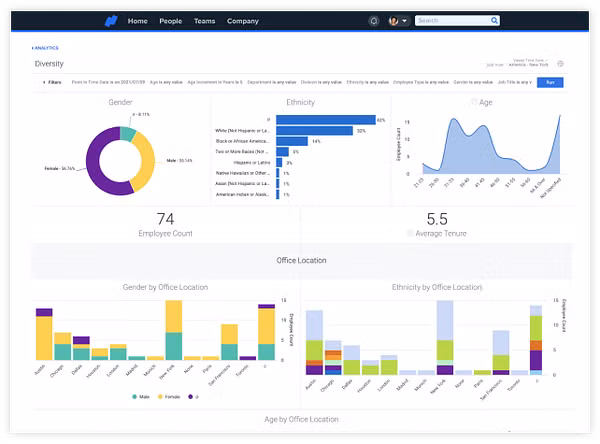Screen dimensions: 600x444
Task: Click the info icon beside Age title
Action: coord(474,102)
